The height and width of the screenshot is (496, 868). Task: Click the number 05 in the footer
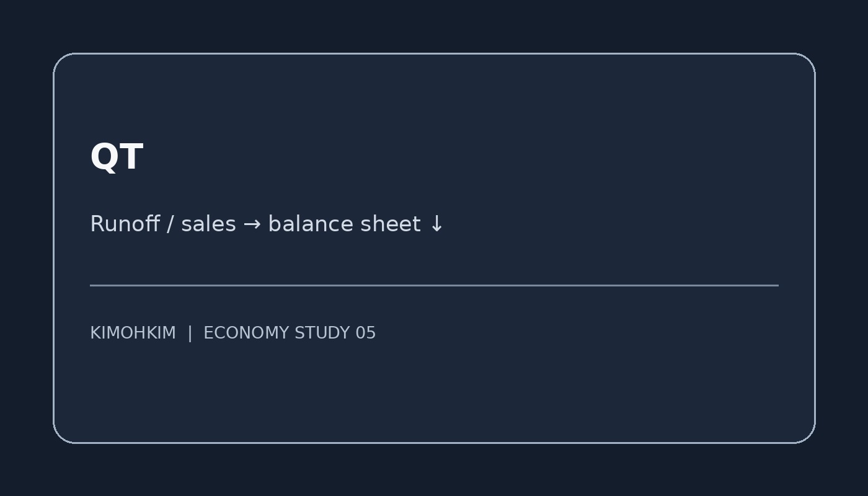(x=366, y=333)
